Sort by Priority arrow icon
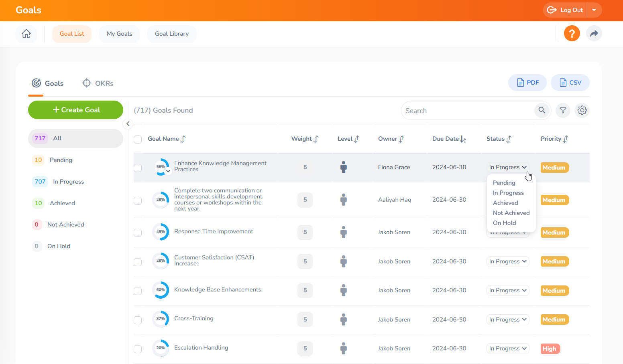Viewport: 623px width, 364px height. click(565, 139)
